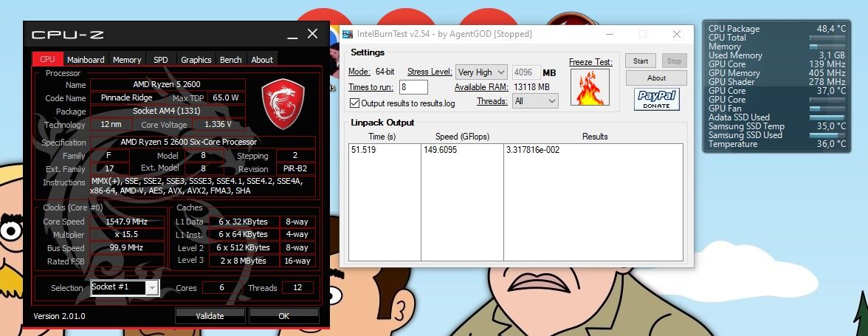This screenshot has height=336, width=868.
Task: Click the Stop button in IntelBurnTest
Action: click(674, 61)
